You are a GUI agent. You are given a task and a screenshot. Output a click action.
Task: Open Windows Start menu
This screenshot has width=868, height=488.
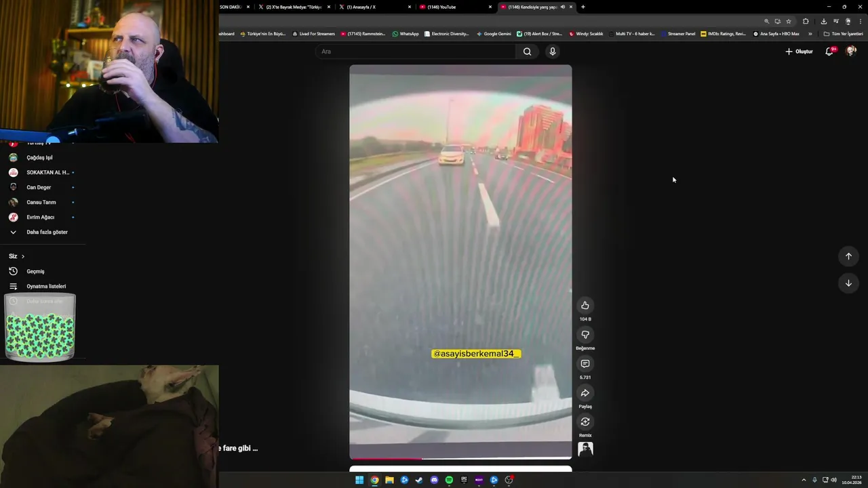point(359,480)
